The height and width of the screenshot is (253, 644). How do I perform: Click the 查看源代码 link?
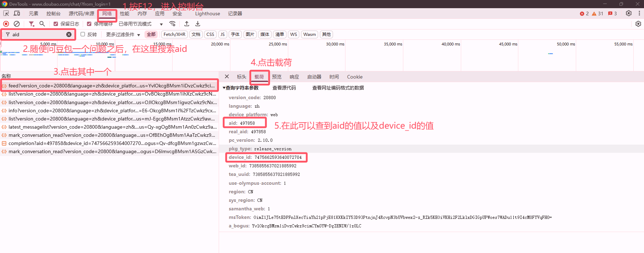pos(284,88)
